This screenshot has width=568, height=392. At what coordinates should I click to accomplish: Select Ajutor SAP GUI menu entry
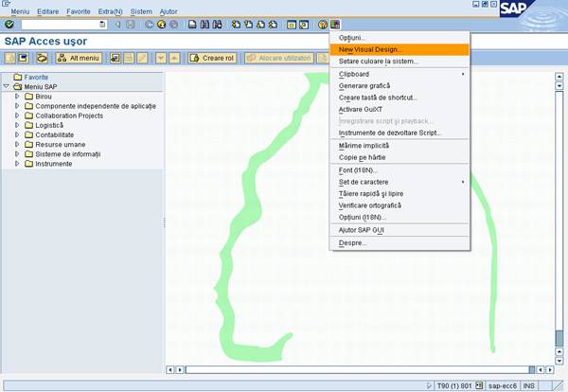point(399,230)
